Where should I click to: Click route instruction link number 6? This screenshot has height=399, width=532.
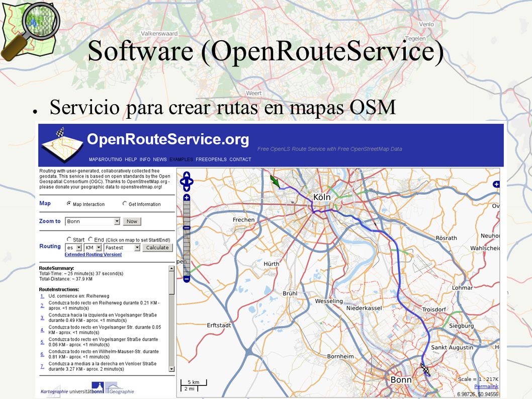(42, 355)
